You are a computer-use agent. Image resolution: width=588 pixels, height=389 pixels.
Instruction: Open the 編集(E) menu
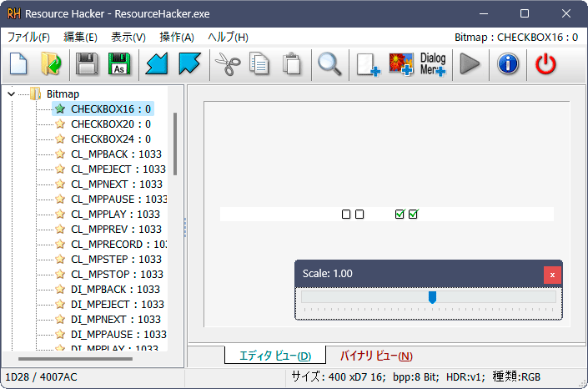pyautogui.click(x=80, y=38)
